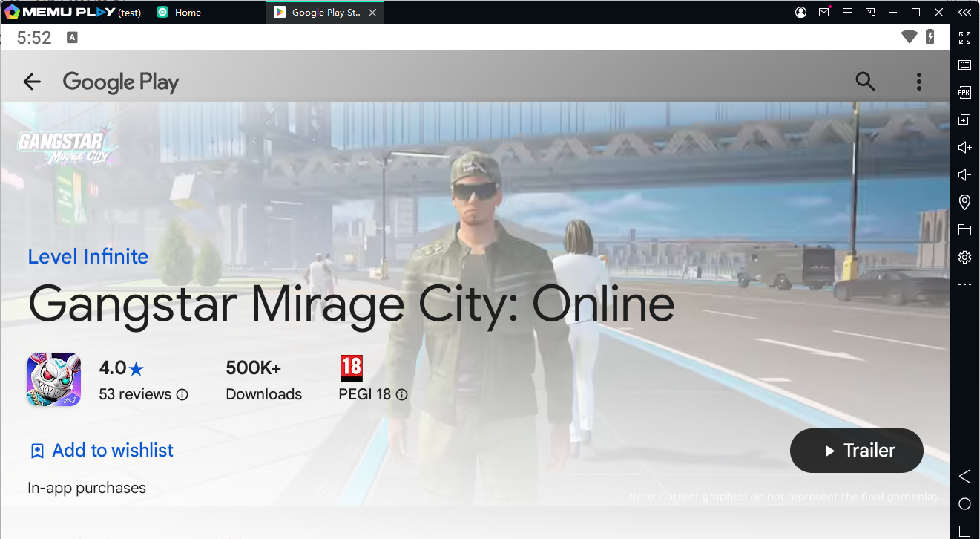Open the three-dot more options menu
This screenshot has height=539, width=980.
pos(919,82)
